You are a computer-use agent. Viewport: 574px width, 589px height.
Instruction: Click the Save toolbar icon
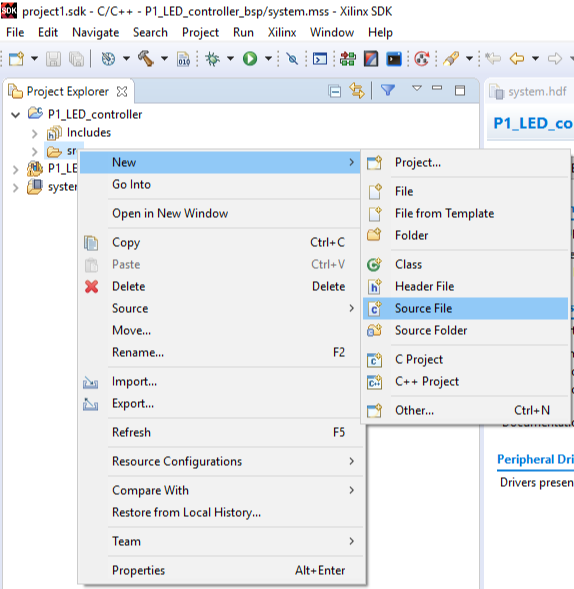pos(53,59)
